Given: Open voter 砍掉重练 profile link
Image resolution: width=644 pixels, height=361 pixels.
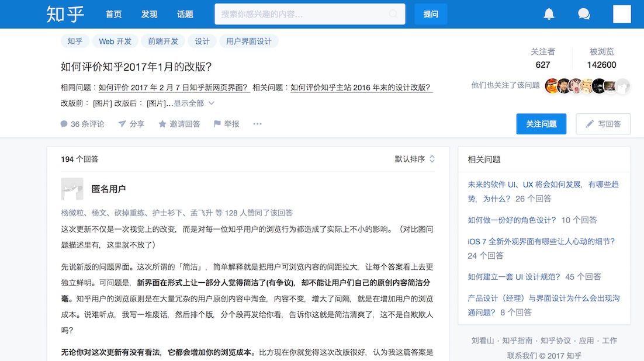Looking at the screenshot, I should coord(129,213).
